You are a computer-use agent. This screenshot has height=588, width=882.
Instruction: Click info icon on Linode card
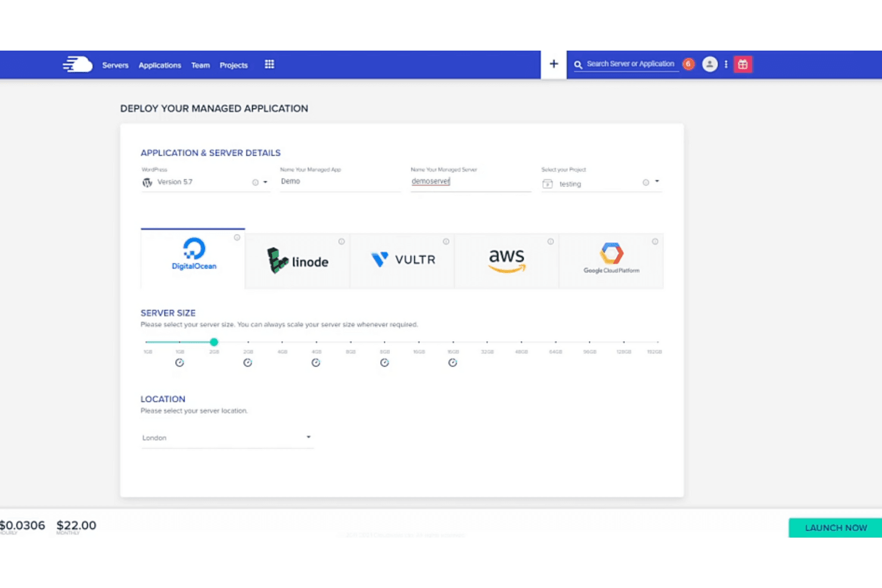pyautogui.click(x=341, y=241)
